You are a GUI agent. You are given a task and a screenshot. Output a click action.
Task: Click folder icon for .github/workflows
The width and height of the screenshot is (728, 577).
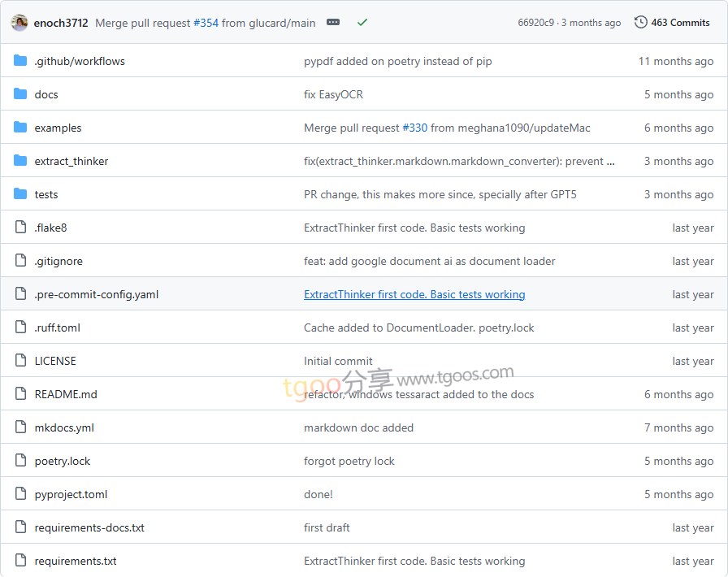pos(20,61)
